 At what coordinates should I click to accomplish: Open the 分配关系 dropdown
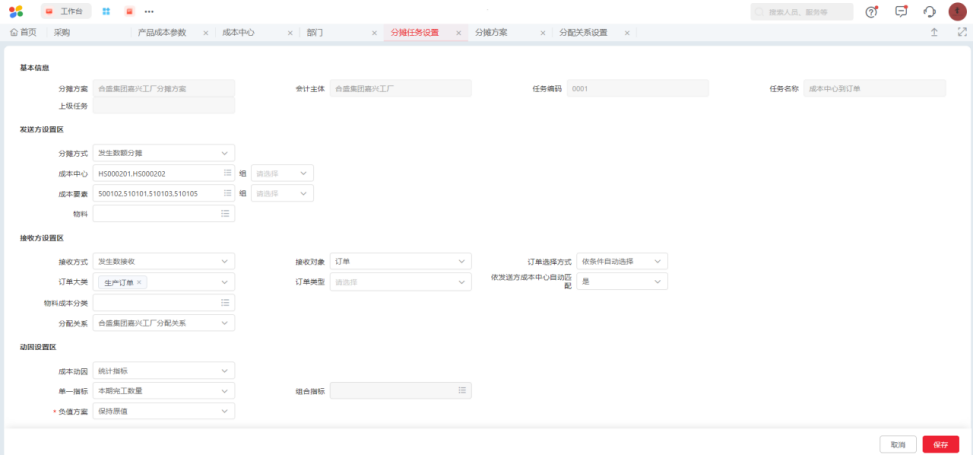(x=164, y=323)
